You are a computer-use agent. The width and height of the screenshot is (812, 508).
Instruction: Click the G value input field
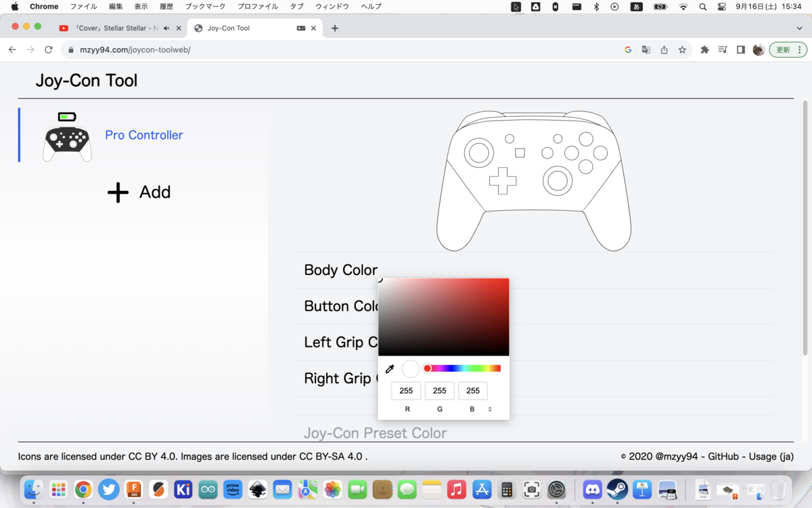pyautogui.click(x=440, y=391)
